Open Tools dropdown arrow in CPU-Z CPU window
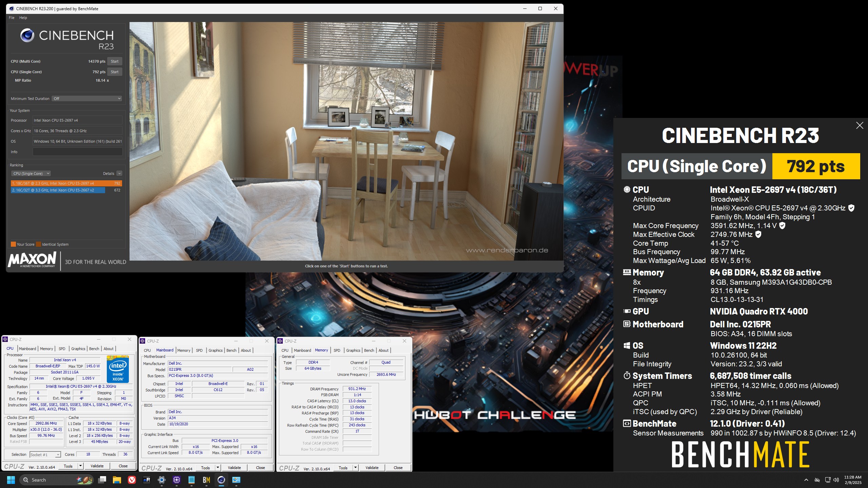Image resolution: width=868 pixels, height=488 pixels. tap(81, 466)
